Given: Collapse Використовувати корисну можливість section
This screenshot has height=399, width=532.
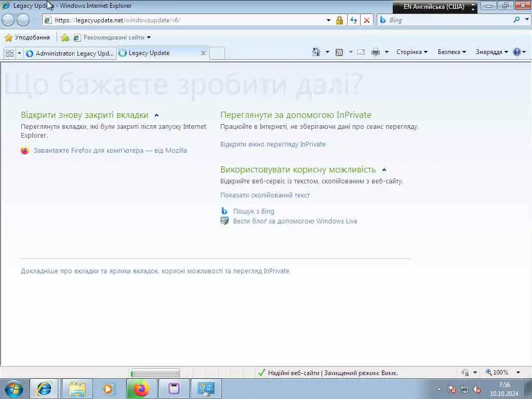Looking at the screenshot, I should [384, 170].
